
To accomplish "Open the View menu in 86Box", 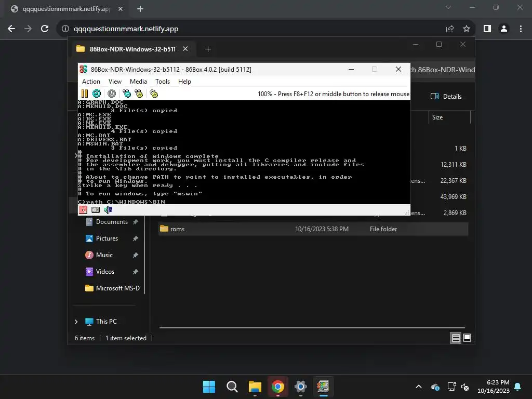I will click(x=115, y=82).
